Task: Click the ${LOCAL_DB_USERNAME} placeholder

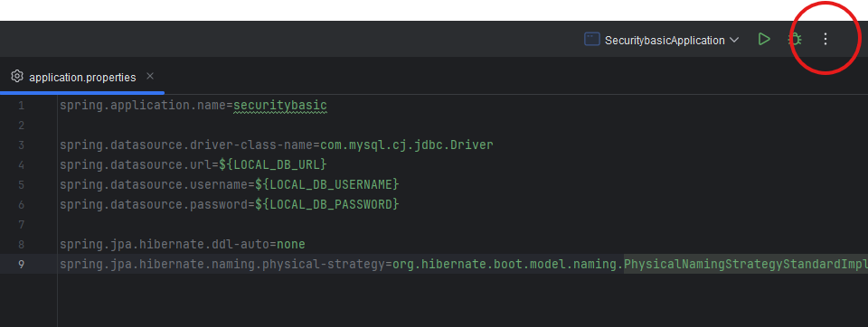Action: (327, 184)
